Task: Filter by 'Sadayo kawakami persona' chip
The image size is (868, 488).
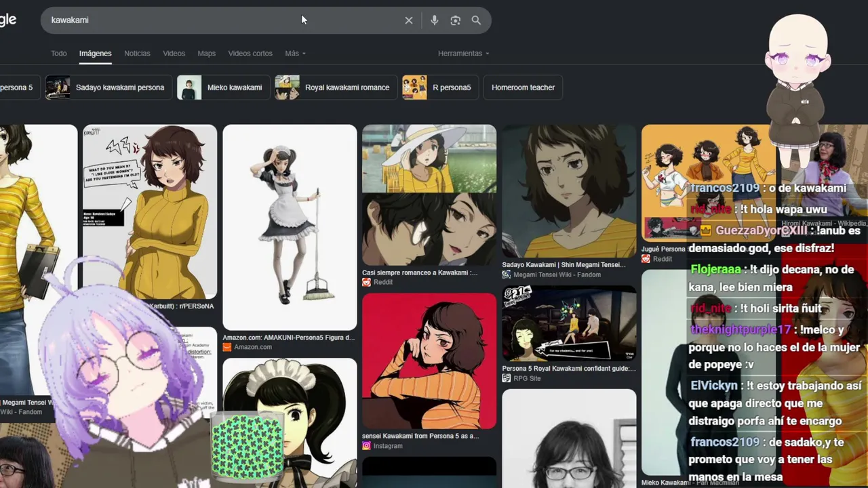Action: pyautogui.click(x=108, y=87)
